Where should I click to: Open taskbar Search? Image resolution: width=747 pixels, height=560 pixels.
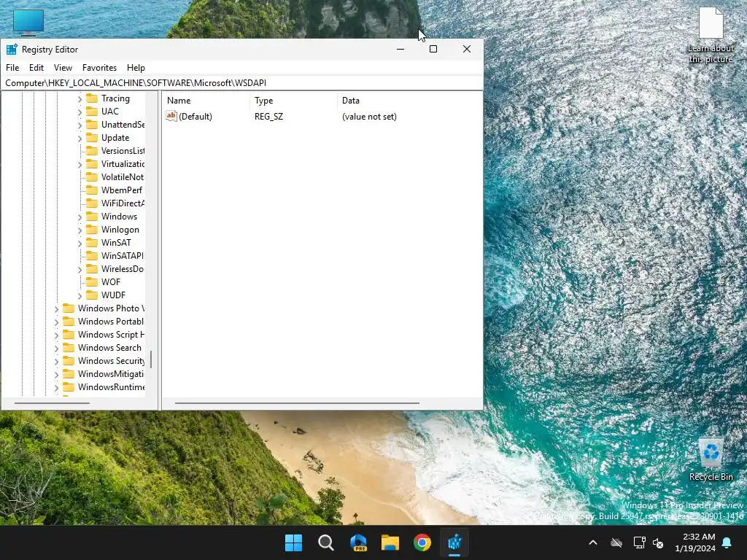[x=326, y=542]
